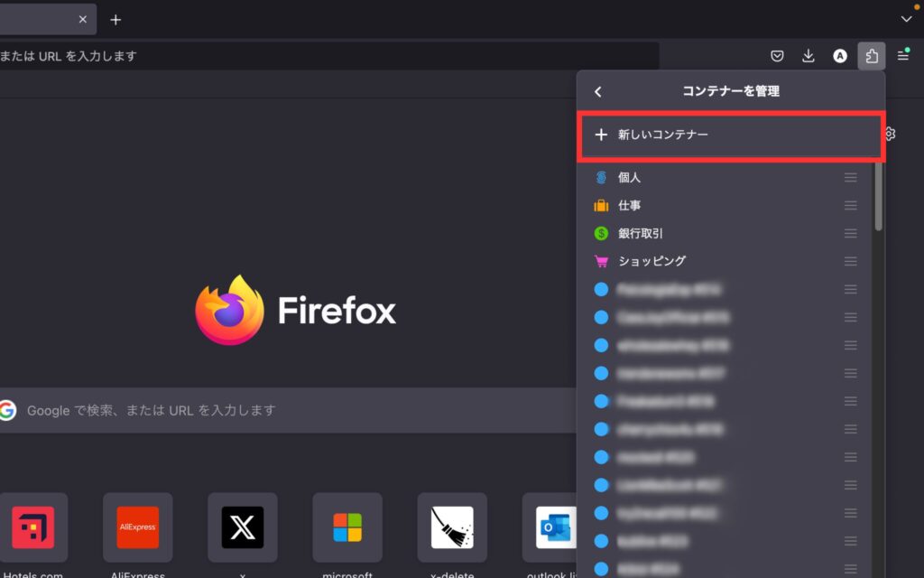Close the current browser tab
The image size is (924, 578).
coord(81,19)
